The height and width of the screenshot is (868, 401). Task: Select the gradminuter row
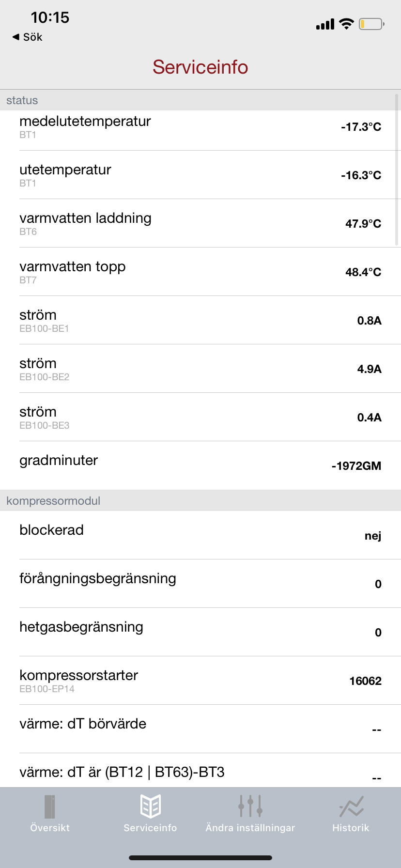coord(200,465)
